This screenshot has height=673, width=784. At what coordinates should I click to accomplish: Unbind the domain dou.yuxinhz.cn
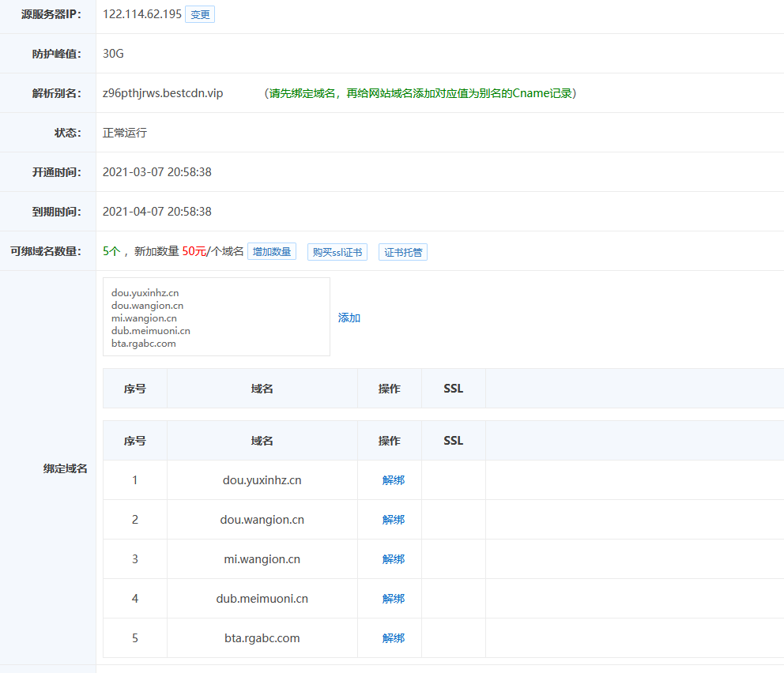[x=394, y=479]
